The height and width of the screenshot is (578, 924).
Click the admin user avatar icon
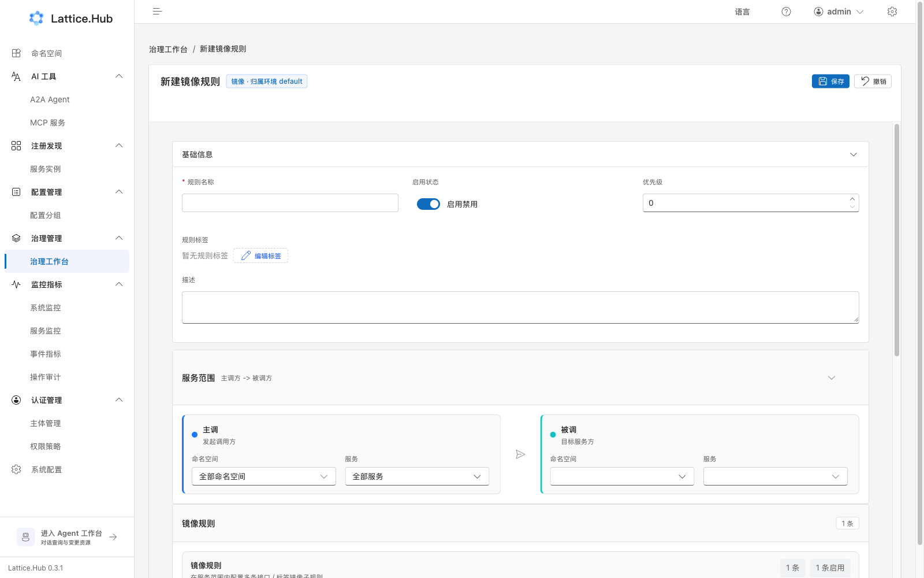point(818,12)
